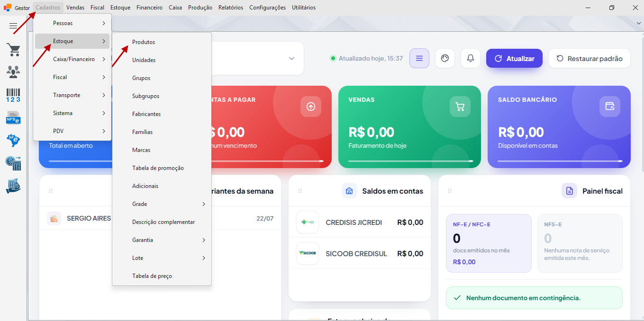Select Unidades menu entry
This screenshot has height=321, width=644.
162,60
